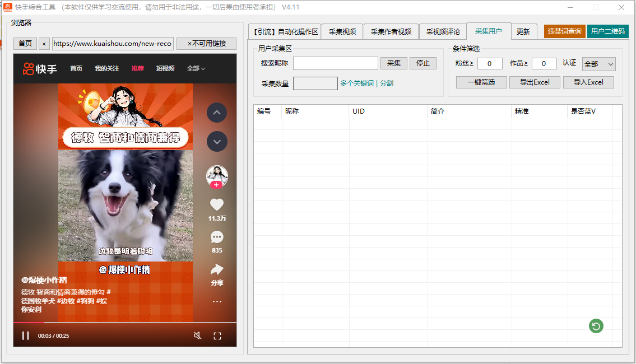This screenshot has height=364, width=636.
Task: Unmute the video with the speaker icon
Action: click(198, 335)
